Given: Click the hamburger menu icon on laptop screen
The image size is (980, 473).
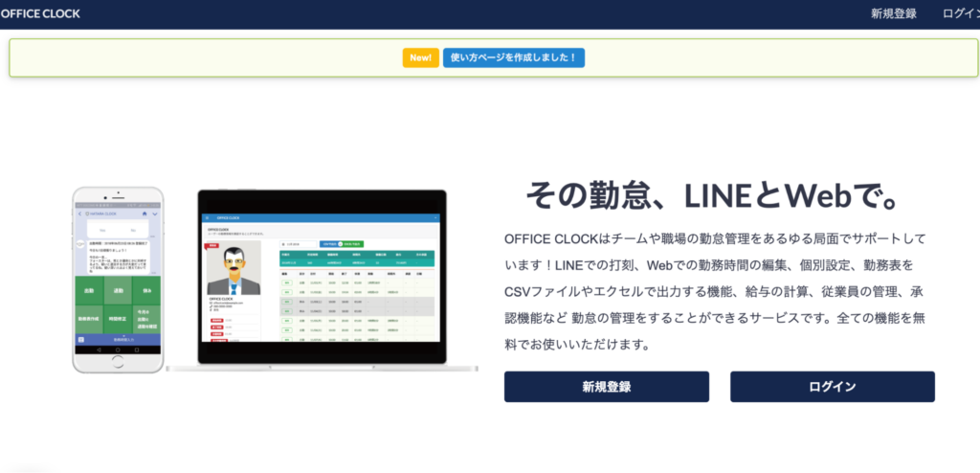Looking at the screenshot, I should [x=206, y=218].
